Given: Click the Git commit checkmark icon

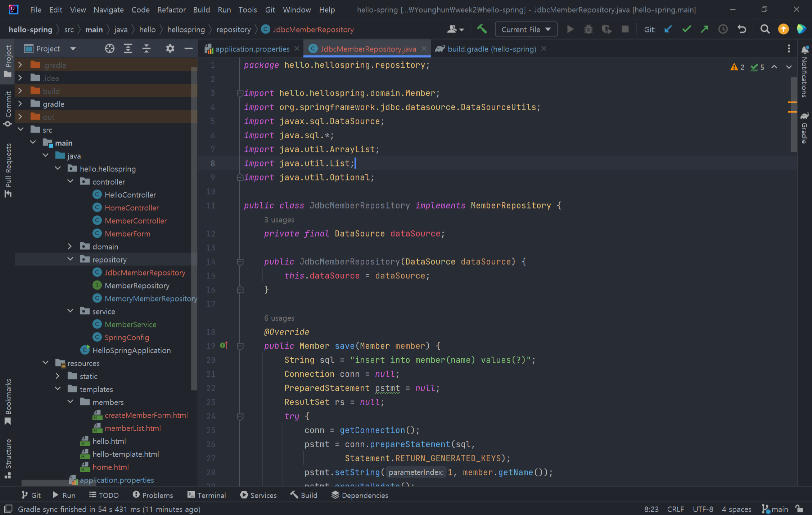Looking at the screenshot, I should (x=686, y=29).
